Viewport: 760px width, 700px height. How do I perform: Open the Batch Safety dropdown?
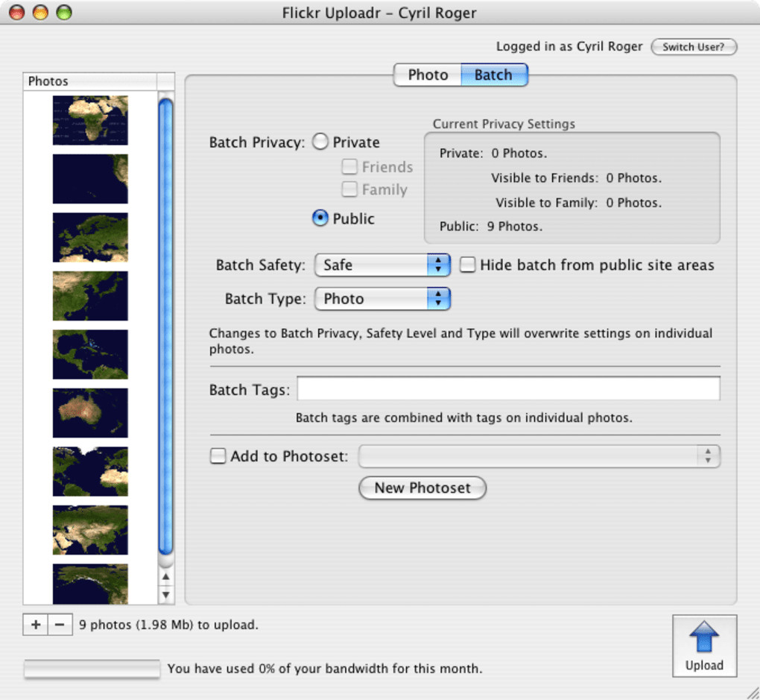(x=382, y=265)
